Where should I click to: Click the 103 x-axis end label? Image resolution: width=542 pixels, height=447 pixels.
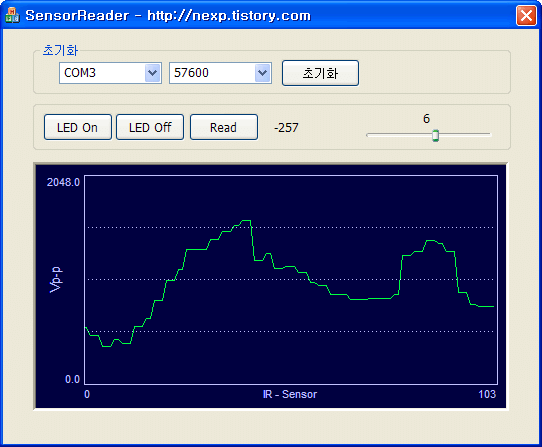(487, 394)
